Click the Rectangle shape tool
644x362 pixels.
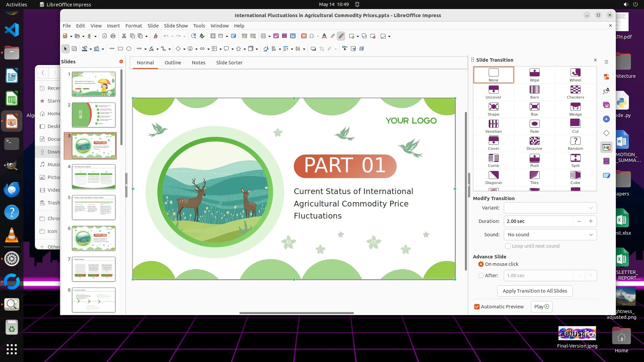120,49
